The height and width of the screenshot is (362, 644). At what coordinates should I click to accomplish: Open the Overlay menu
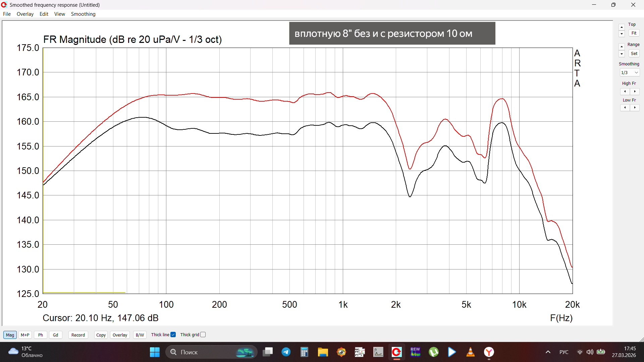tap(25, 14)
